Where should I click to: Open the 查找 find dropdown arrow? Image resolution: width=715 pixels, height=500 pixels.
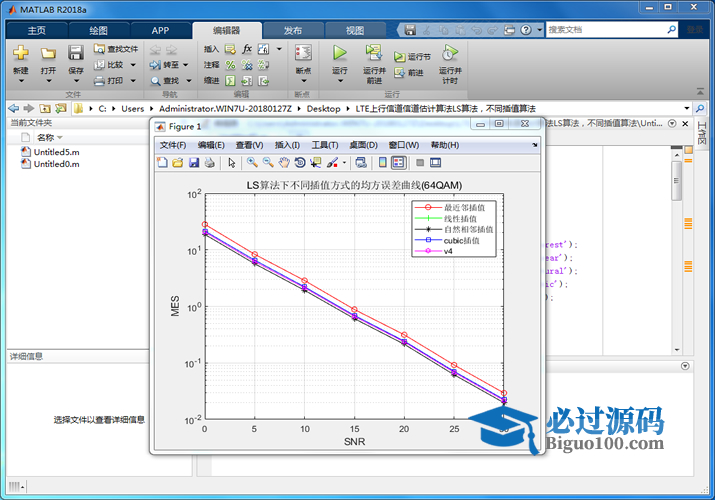(x=189, y=81)
